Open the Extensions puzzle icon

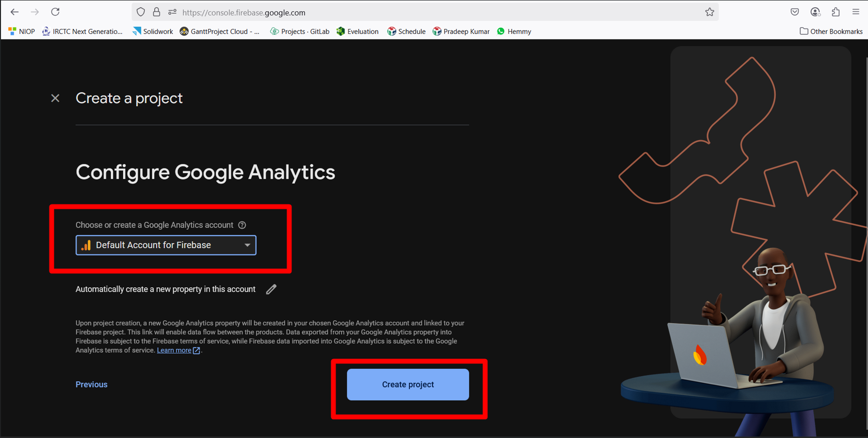pos(836,12)
